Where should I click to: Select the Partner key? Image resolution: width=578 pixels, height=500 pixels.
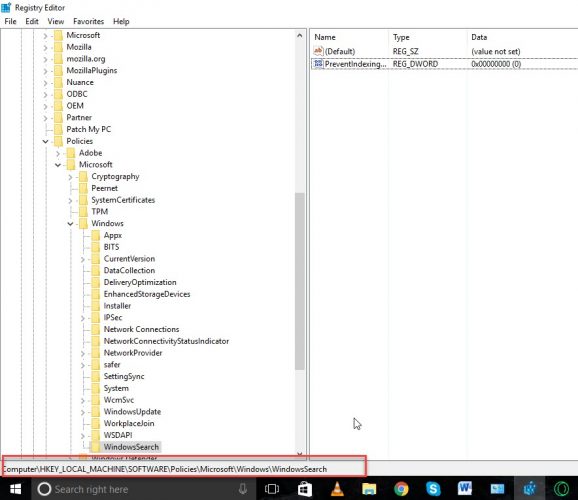[x=79, y=118]
